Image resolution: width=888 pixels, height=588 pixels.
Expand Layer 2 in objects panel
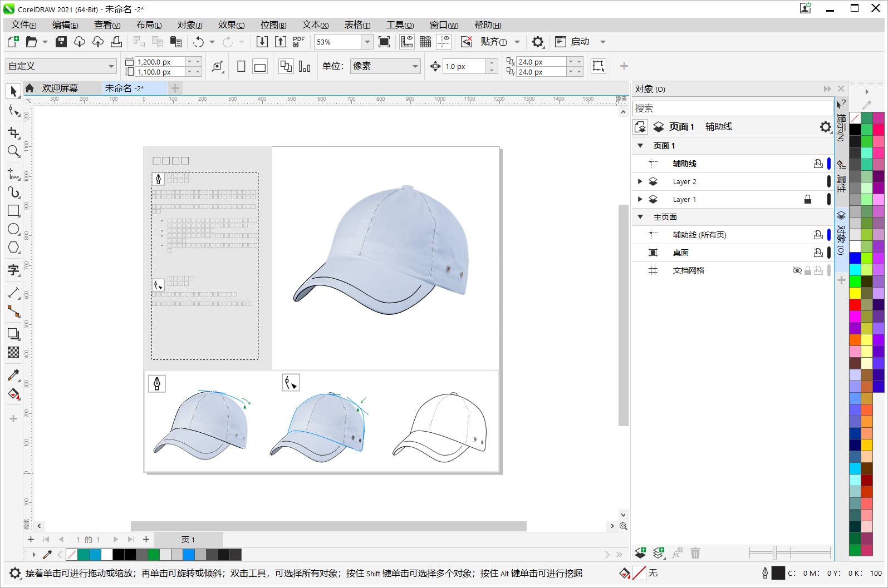click(x=640, y=181)
